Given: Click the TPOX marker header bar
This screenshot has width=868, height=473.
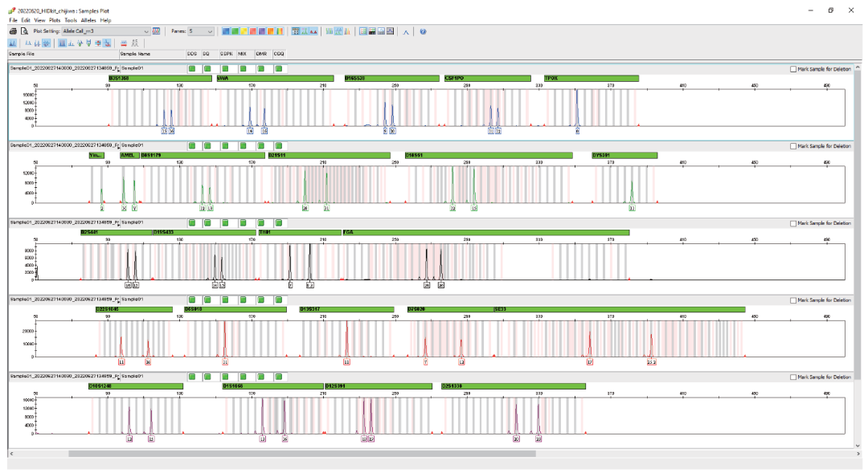Looking at the screenshot, I should 592,78.
